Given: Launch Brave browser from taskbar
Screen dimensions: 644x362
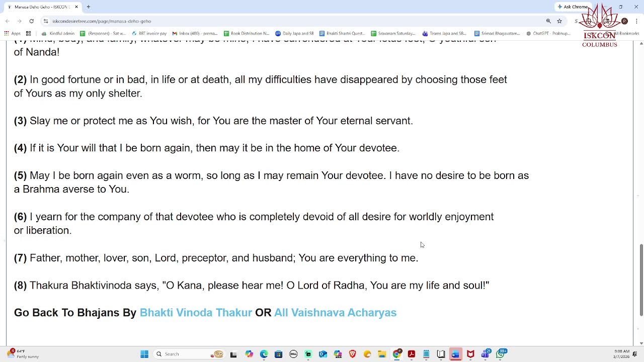Looking at the screenshot, I should (352, 354).
